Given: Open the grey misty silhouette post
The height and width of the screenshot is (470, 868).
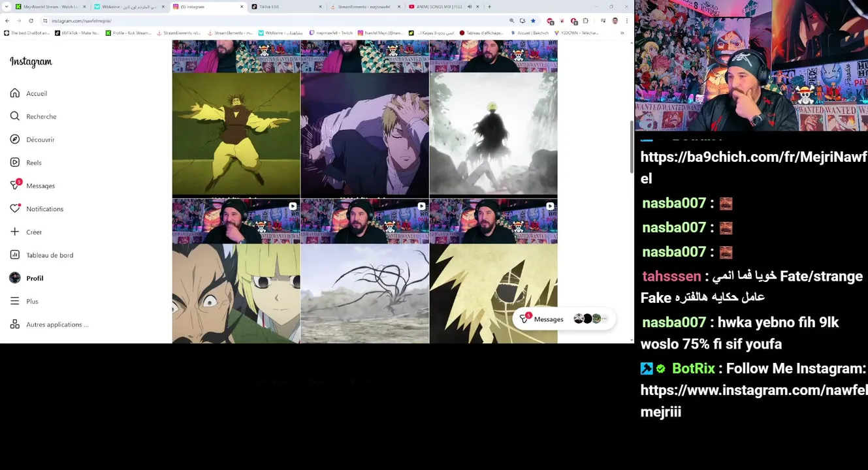Looking at the screenshot, I should (493, 134).
